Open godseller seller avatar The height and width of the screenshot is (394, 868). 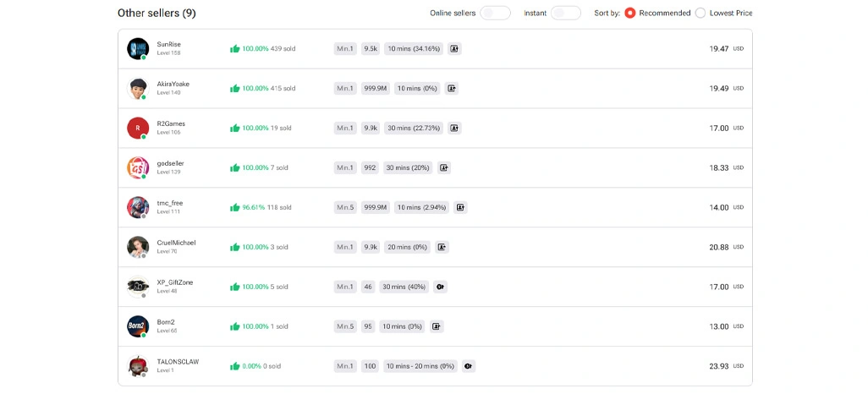138,167
